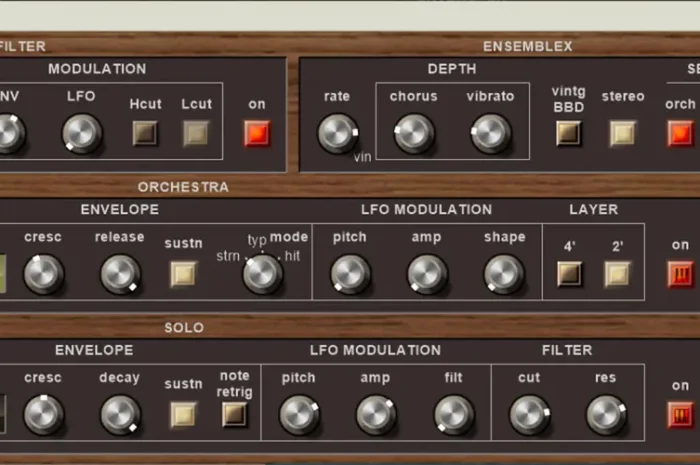
Task: Click the Orchestra release knob
Action: point(120,274)
